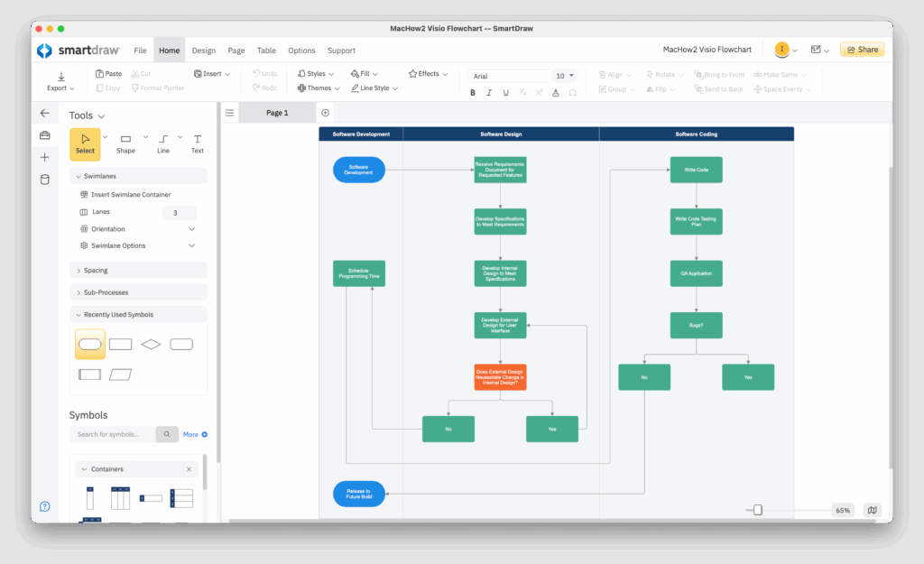924x564 pixels.
Task: Apply bold formatting
Action: pyautogui.click(x=473, y=93)
